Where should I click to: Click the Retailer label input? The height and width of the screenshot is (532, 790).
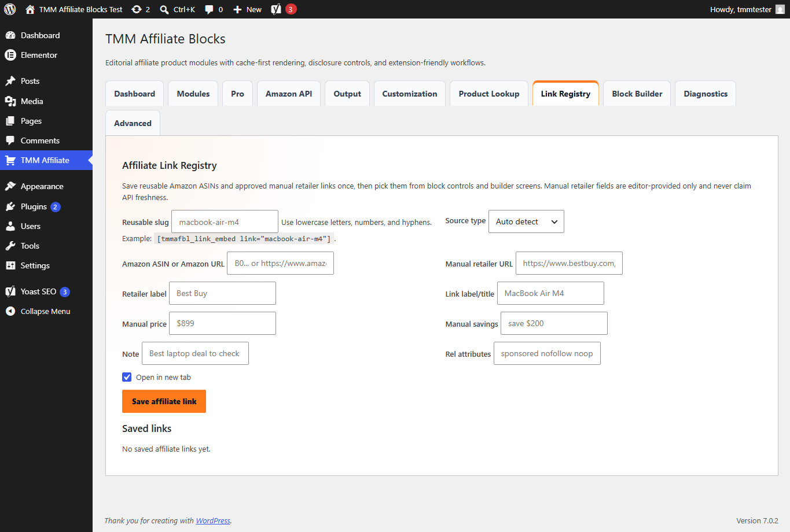[222, 293]
